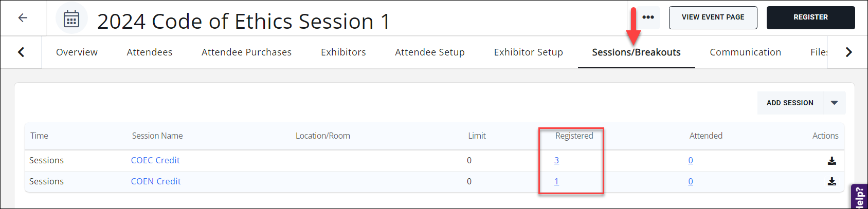Expand the Add Session dropdown arrow
This screenshot has height=209, width=868.
pos(834,103)
